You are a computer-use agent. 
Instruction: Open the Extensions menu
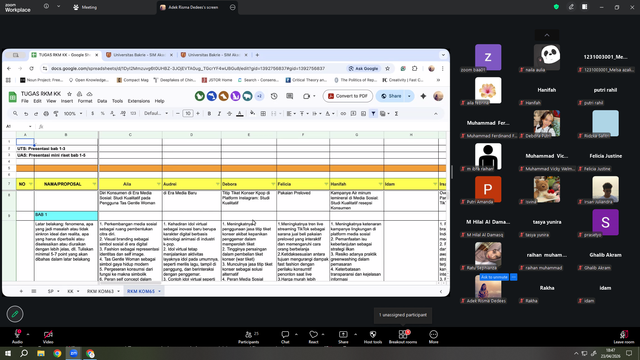point(139,101)
